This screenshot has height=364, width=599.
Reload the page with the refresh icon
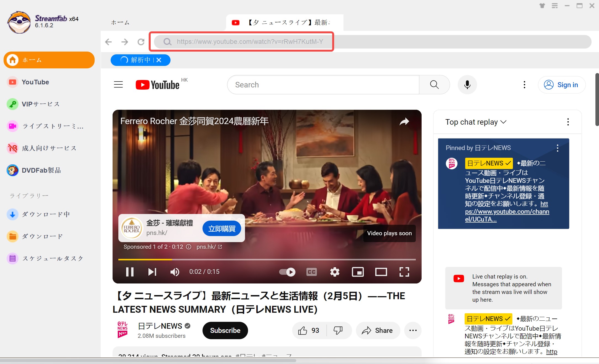tap(141, 42)
